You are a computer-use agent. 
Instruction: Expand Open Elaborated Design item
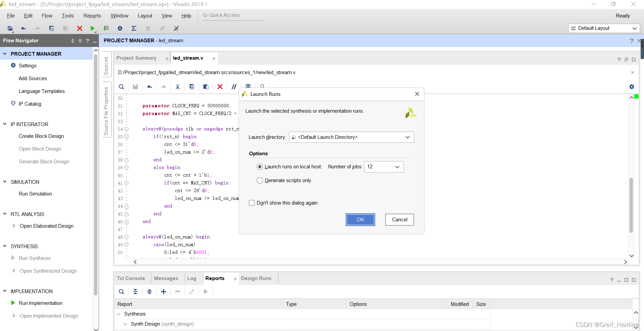pos(13,226)
